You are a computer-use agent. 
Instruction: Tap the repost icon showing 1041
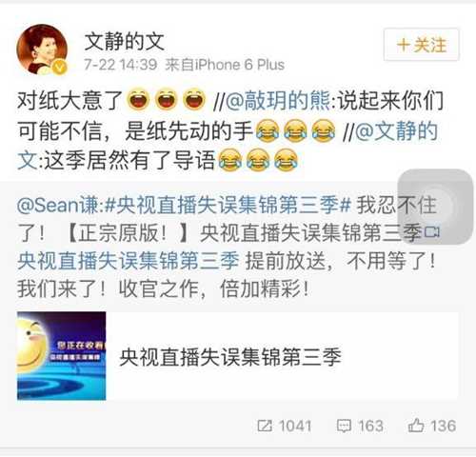265,426
